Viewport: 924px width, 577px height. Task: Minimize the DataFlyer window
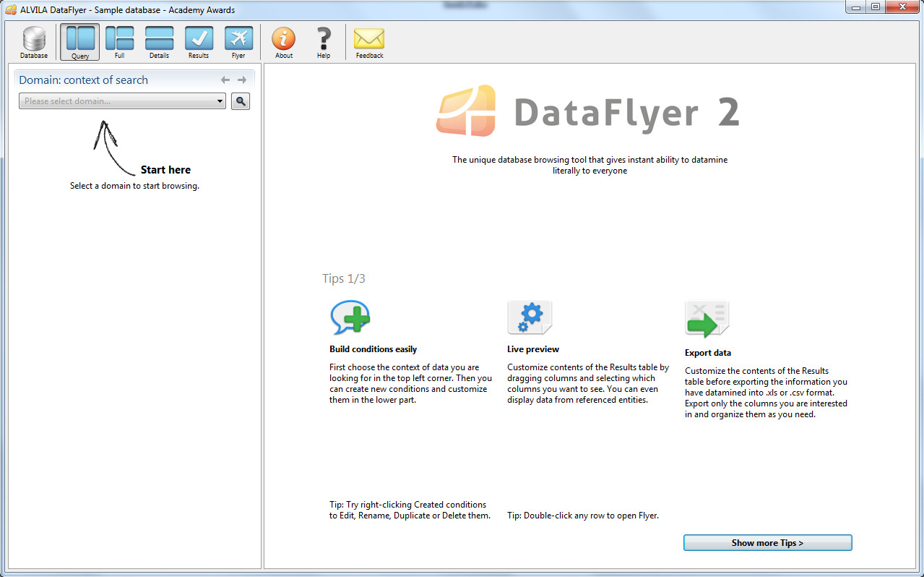pyautogui.click(x=856, y=7)
